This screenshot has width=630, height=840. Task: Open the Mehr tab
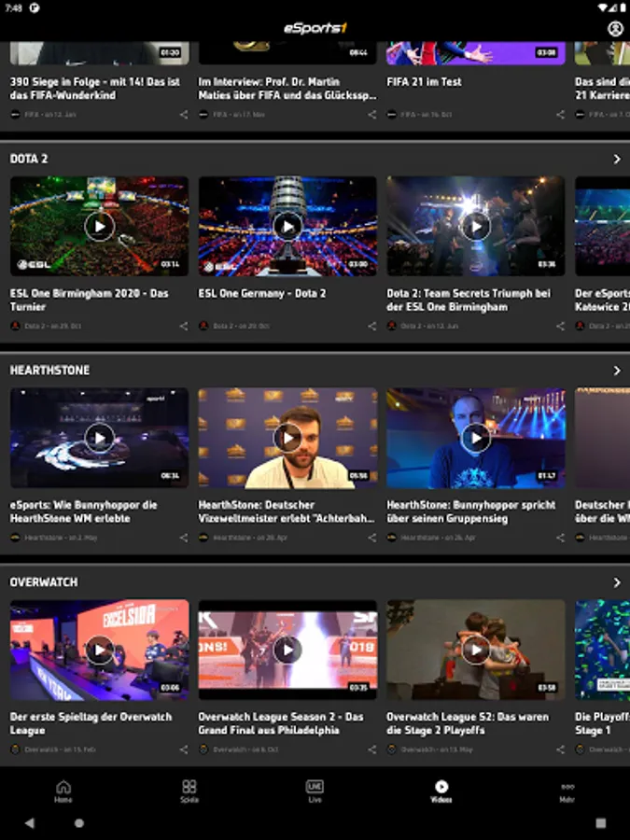coord(567,791)
